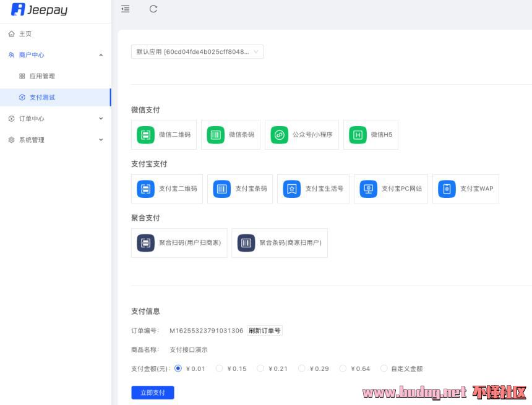Select the 支付宝生活号 icon
This screenshot has width=532, height=405.
(x=292, y=189)
